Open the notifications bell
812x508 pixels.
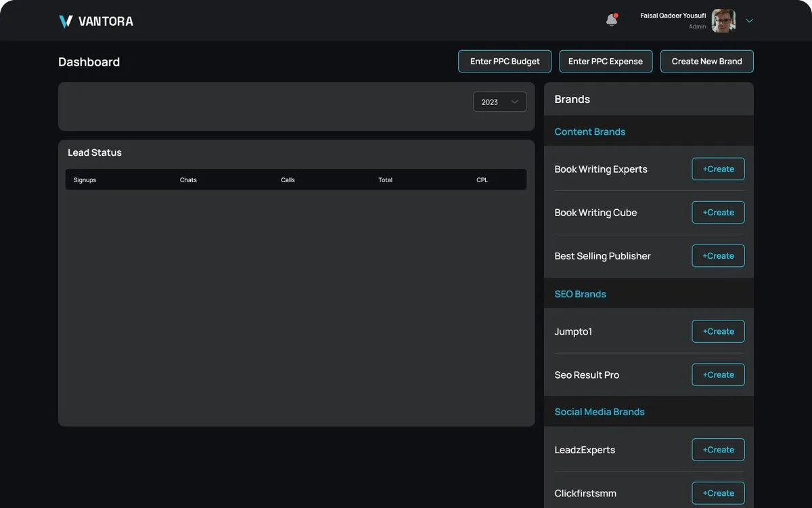click(612, 20)
